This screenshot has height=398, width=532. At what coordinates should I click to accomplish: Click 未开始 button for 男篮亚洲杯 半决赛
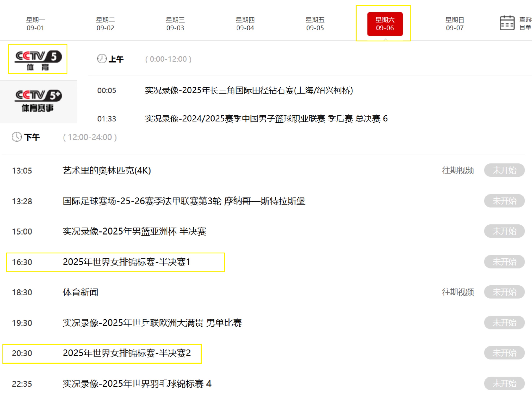coord(504,231)
